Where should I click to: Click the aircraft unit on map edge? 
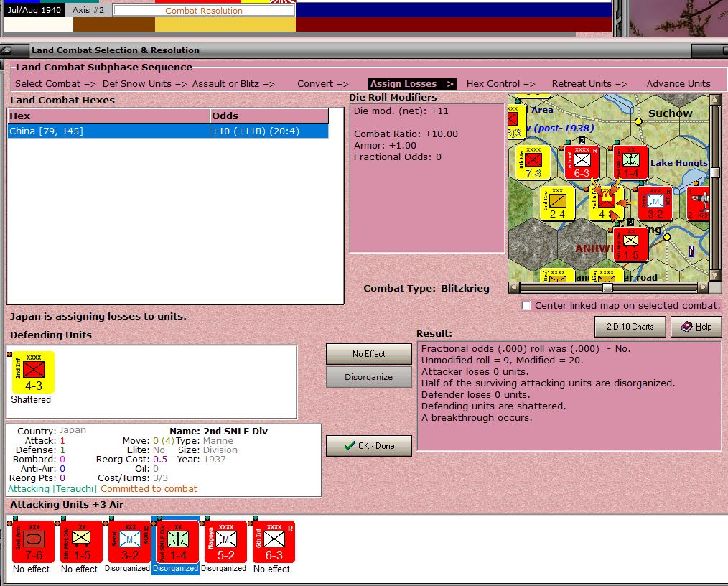point(699,203)
